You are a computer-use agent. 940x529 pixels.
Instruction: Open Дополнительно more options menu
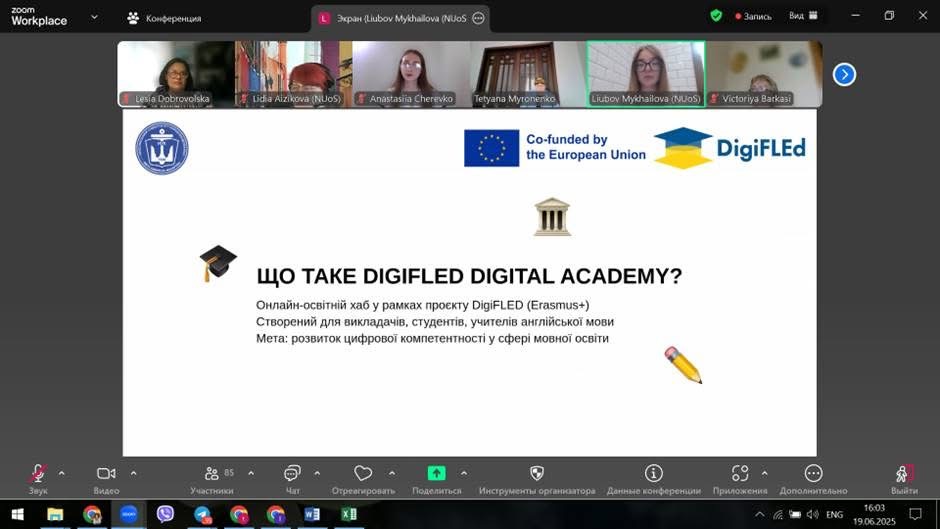[814, 479]
